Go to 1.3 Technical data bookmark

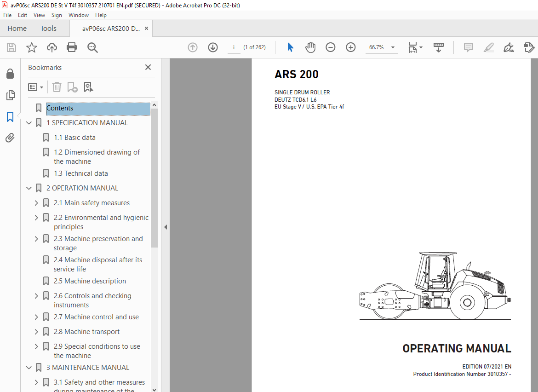click(81, 174)
